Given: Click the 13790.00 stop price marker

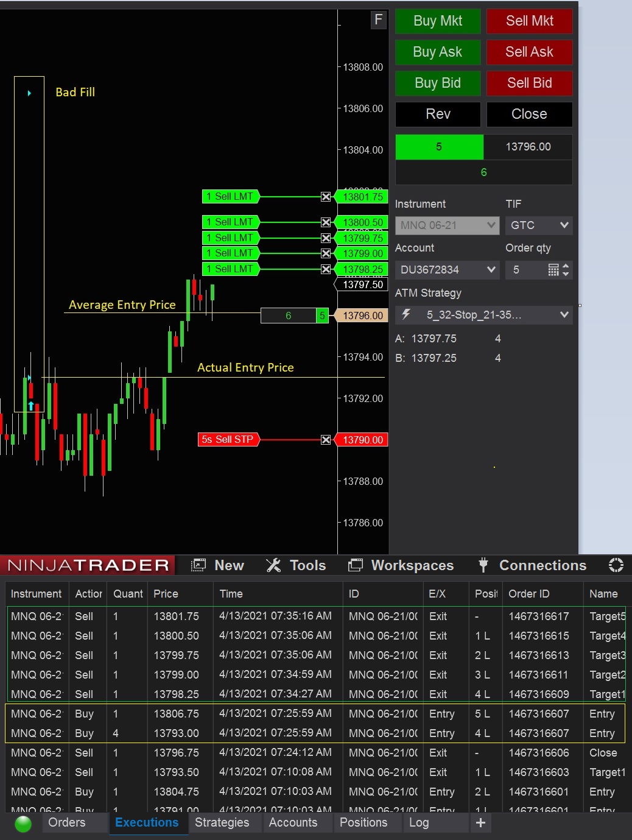Looking at the screenshot, I should 362,440.
